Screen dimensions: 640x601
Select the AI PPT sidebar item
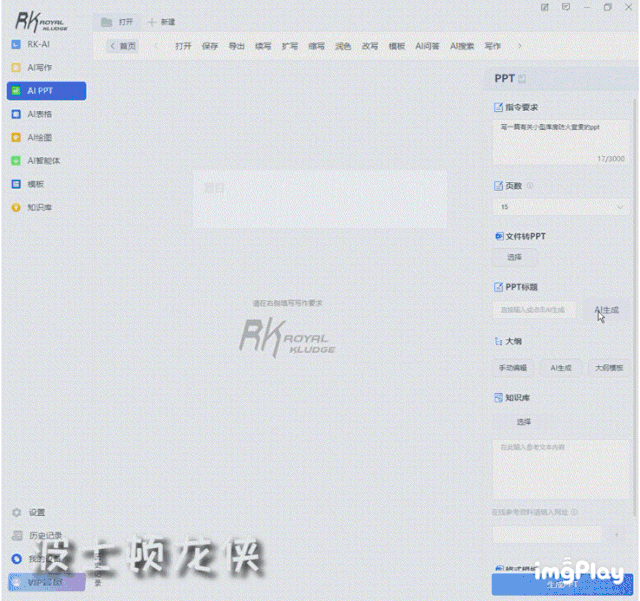coord(46,91)
